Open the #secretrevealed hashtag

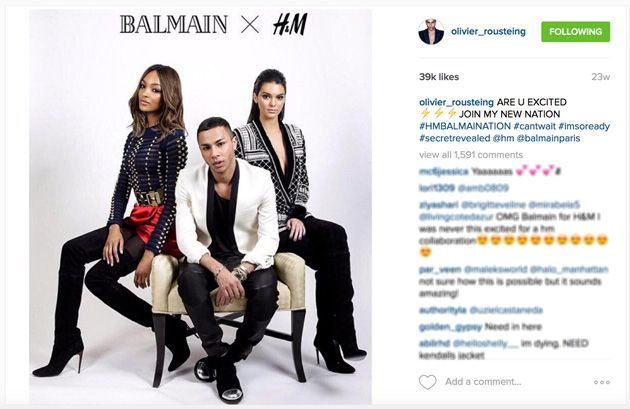point(454,138)
